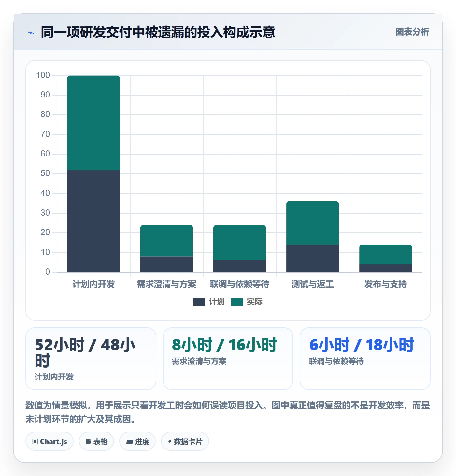Open the 8小时 / 16小时 data card
456x476 pixels.
tap(228, 359)
